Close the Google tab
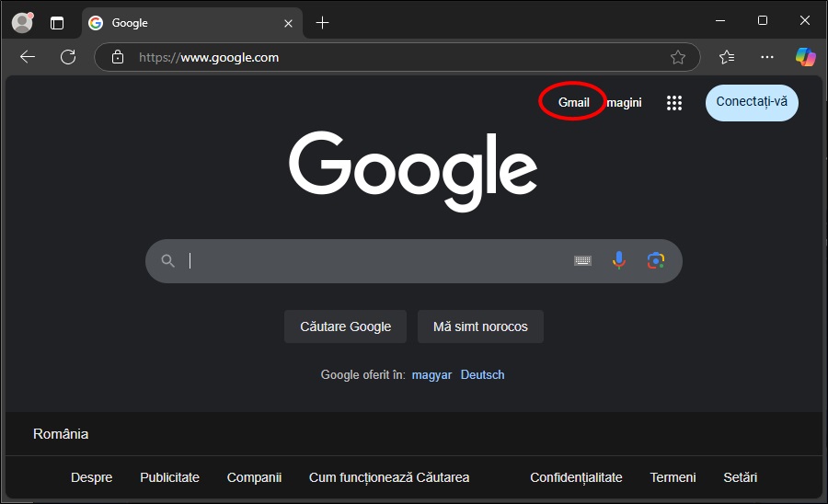 pyautogui.click(x=289, y=23)
